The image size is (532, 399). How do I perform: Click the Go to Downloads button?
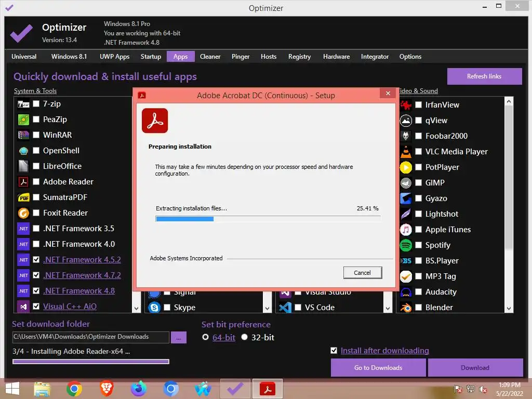(x=378, y=368)
